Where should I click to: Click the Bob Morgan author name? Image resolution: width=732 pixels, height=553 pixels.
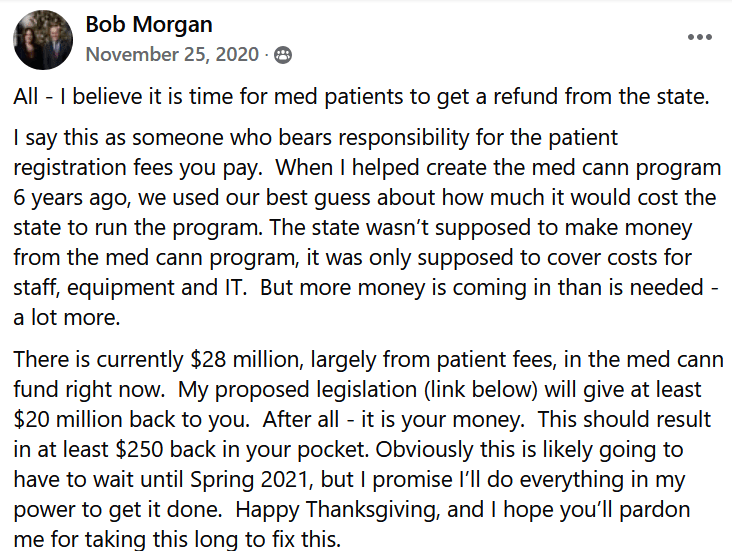point(149,24)
